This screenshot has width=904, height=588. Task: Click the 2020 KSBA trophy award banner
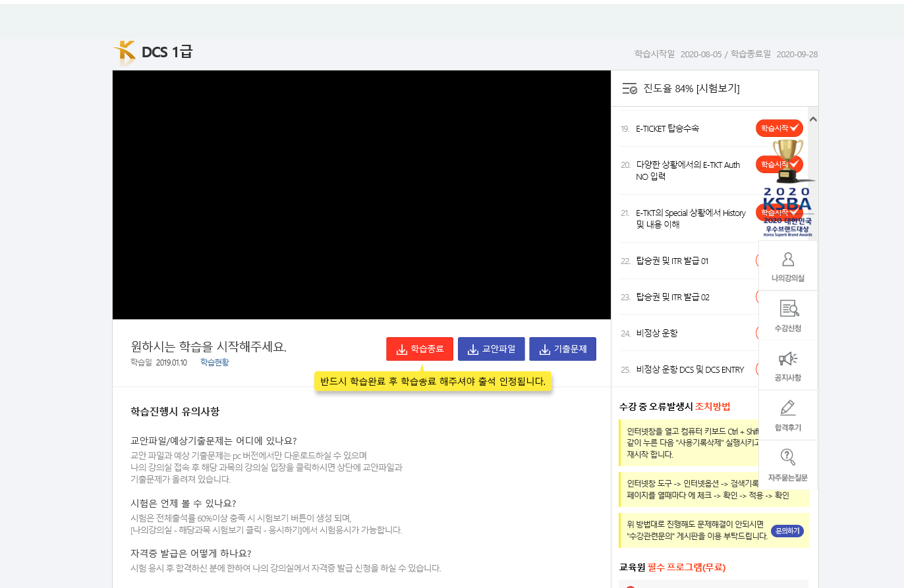tap(788, 188)
